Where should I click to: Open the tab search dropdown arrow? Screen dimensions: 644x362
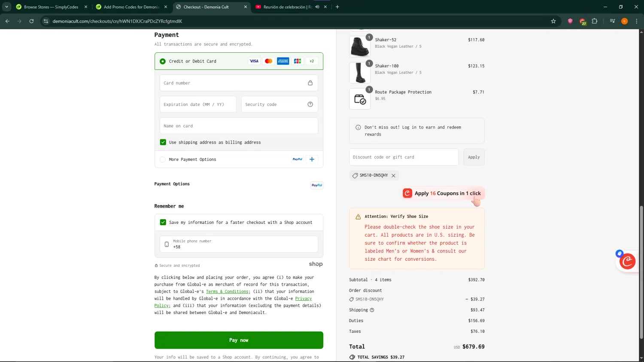[x=6, y=7]
